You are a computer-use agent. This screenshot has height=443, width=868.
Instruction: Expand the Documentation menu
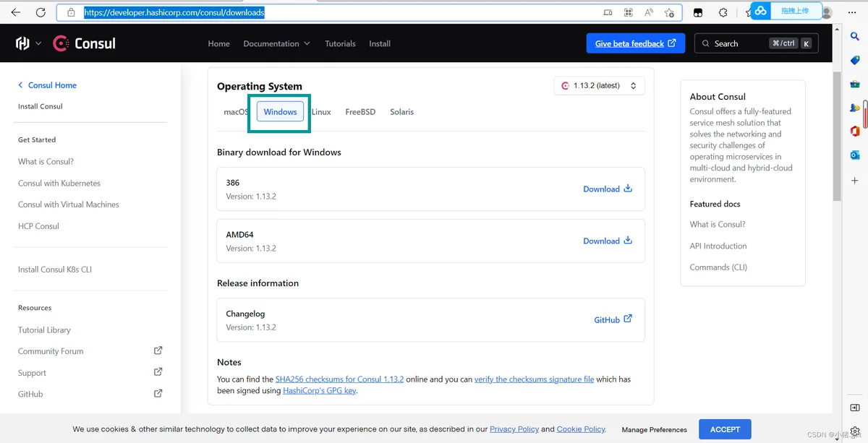[x=276, y=43]
